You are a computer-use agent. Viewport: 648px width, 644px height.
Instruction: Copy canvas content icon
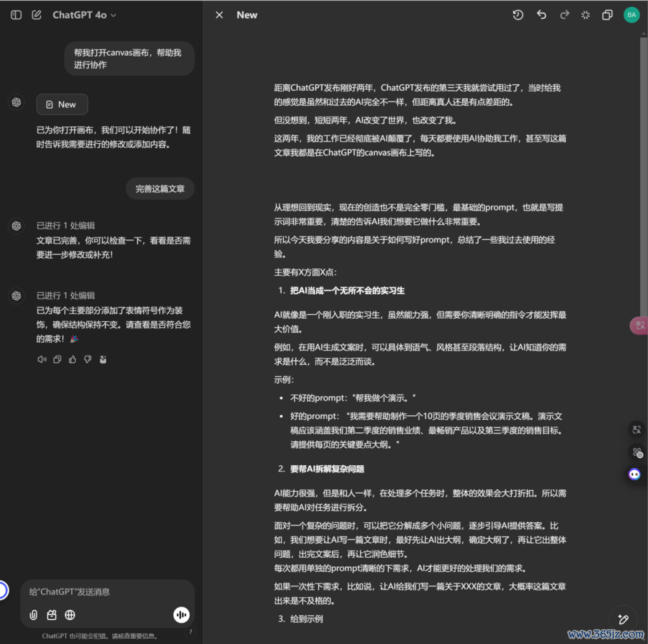tap(607, 16)
